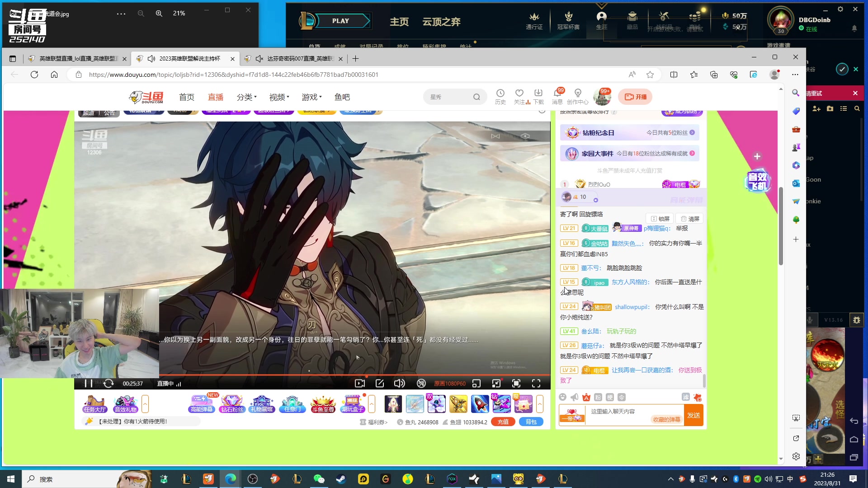Enable web page fullscreen in the player
Viewport: 868px width, 488px height.
point(516,383)
